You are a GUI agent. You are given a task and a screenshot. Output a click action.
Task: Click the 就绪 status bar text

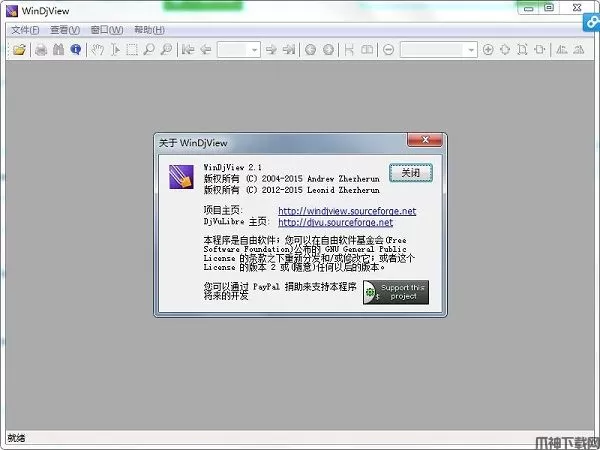pyautogui.click(x=16, y=438)
